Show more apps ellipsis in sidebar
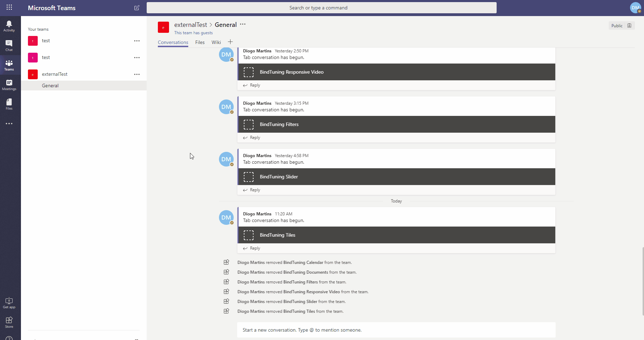This screenshot has width=644, height=340. click(x=9, y=124)
